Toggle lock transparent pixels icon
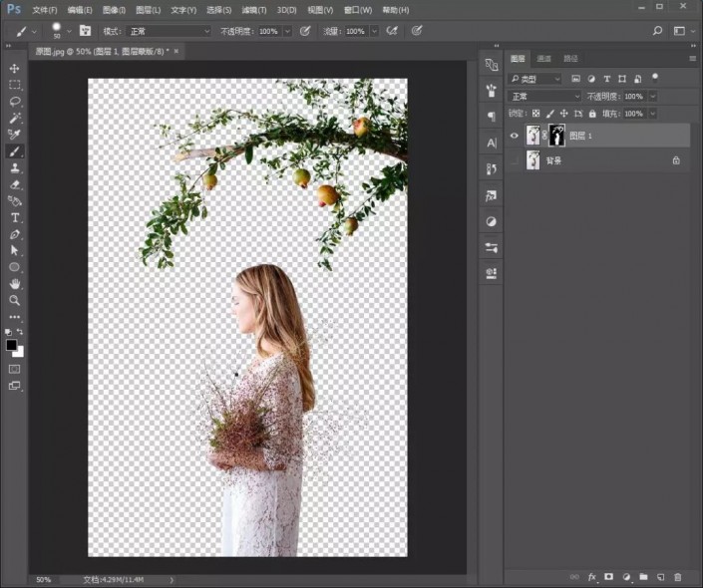This screenshot has height=588, width=703. (536, 114)
